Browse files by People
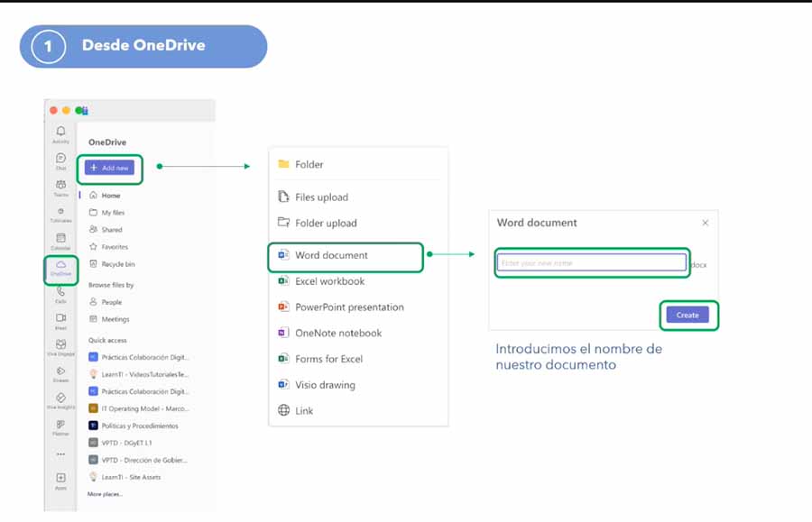 pyautogui.click(x=106, y=302)
